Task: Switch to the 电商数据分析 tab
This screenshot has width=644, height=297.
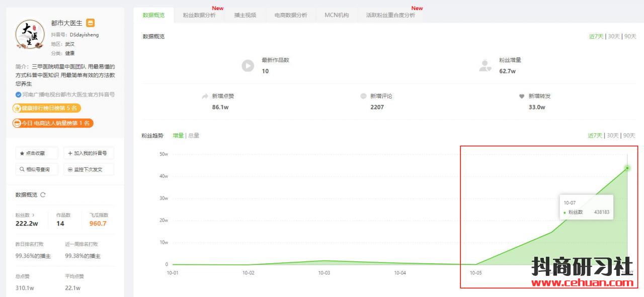Action: (291, 15)
